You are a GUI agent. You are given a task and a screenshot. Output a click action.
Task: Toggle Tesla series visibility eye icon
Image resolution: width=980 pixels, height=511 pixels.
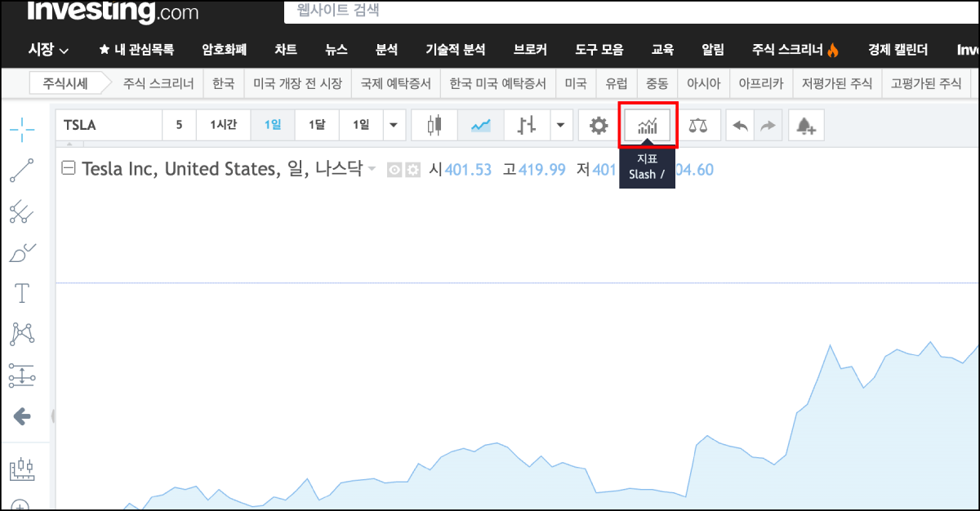[395, 170]
